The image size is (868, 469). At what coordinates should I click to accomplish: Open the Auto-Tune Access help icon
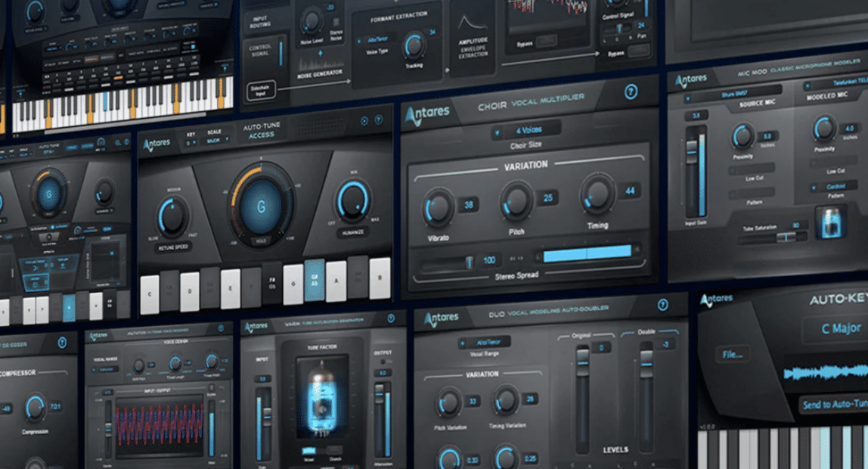tap(379, 120)
